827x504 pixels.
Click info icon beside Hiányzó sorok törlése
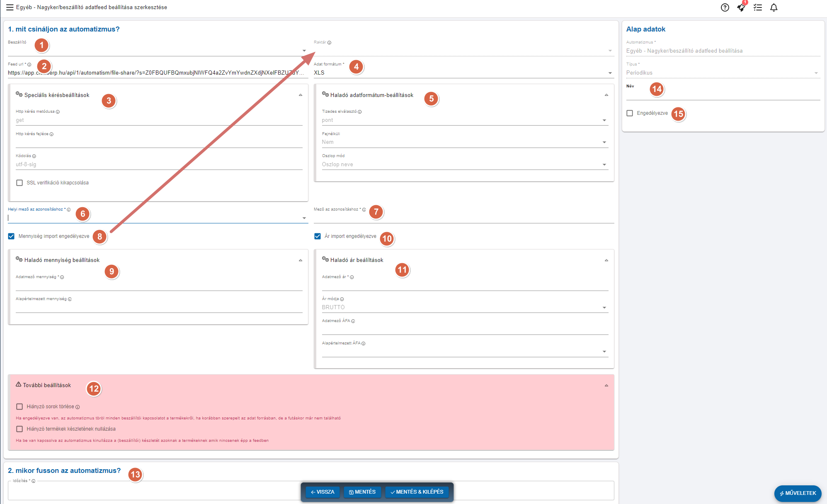[78, 407]
